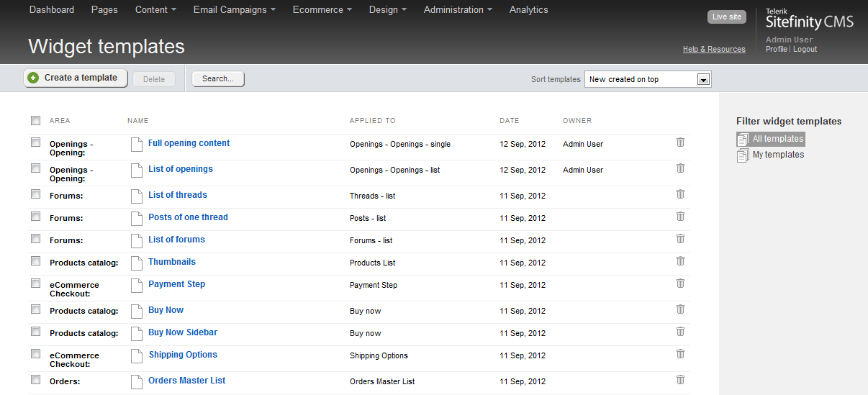Image resolution: width=868 pixels, height=395 pixels.
Task: Click document icon beside List of openings
Action: (x=137, y=171)
